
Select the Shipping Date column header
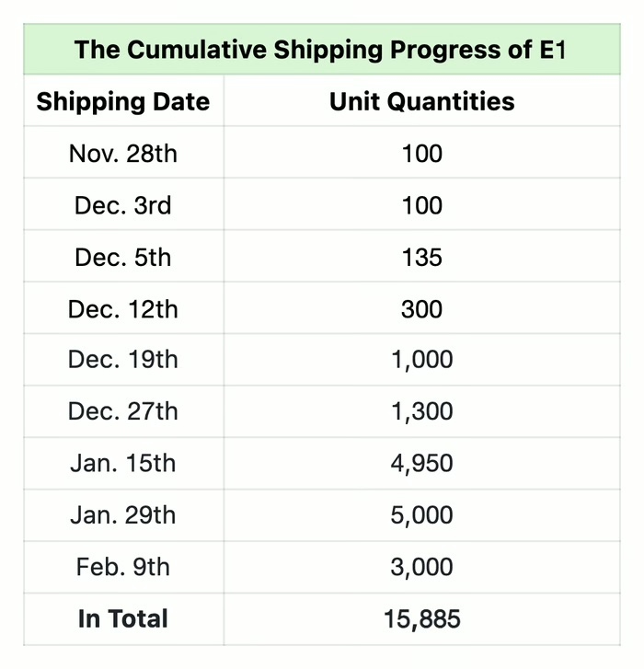123,101
